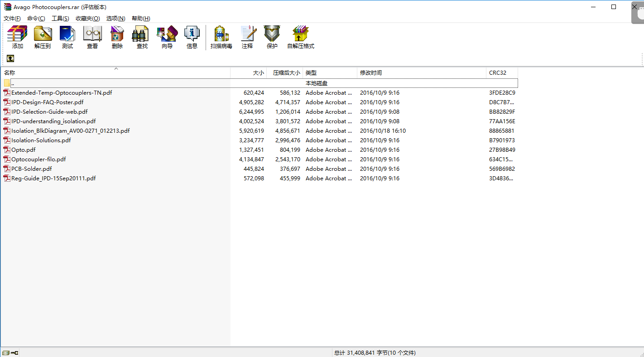
Task: Click PDF icon of Extended-Temp-Optocouplers-TN.pdf
Action: pyautogui.click(x=7, y=92)
